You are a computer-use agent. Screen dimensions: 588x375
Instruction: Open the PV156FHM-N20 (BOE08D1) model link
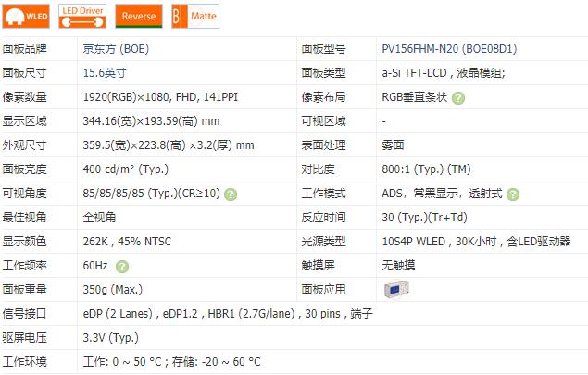(x=449, y=49)
